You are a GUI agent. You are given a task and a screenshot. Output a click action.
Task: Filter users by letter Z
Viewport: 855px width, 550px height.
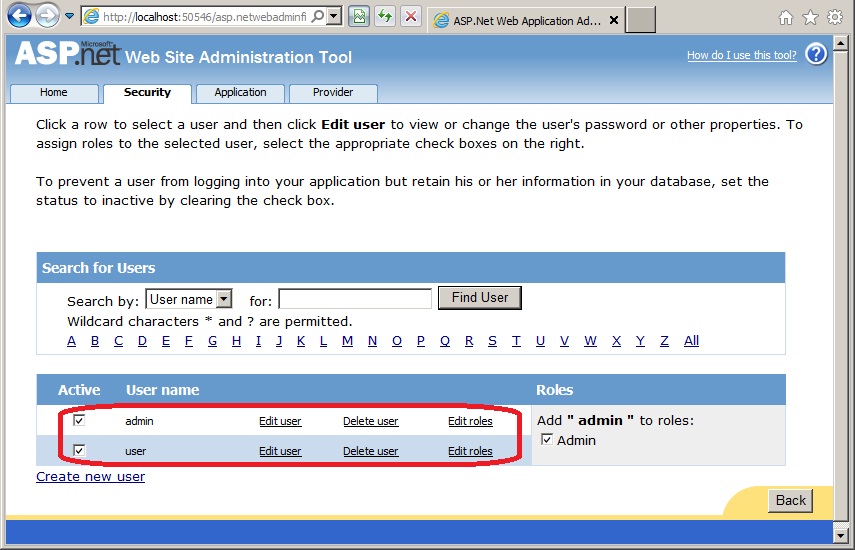[664, 341]
